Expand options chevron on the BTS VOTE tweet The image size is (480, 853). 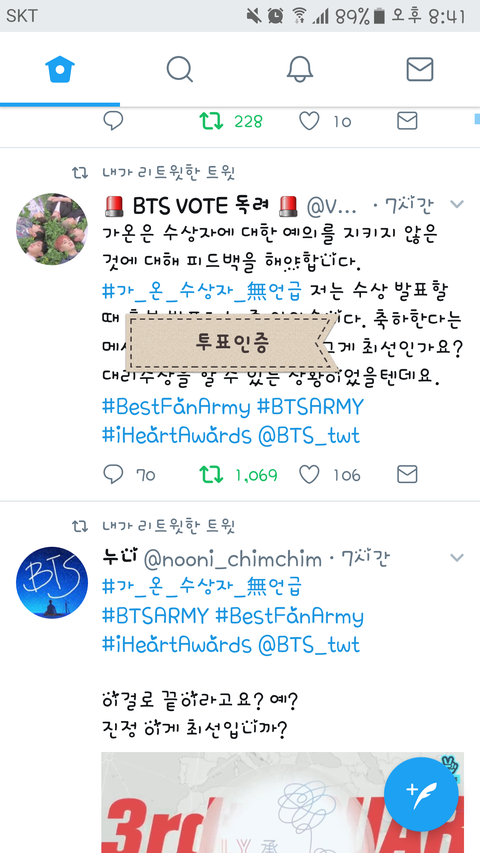(457, 205)
